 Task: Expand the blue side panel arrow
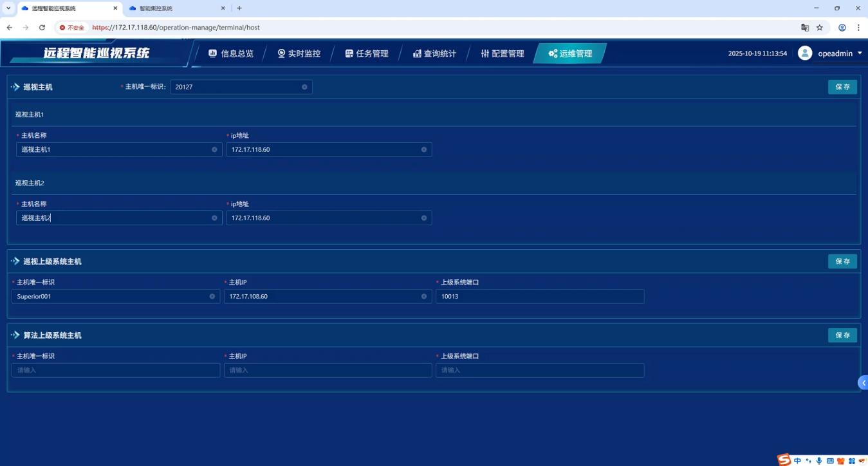[x=863, y=383]
